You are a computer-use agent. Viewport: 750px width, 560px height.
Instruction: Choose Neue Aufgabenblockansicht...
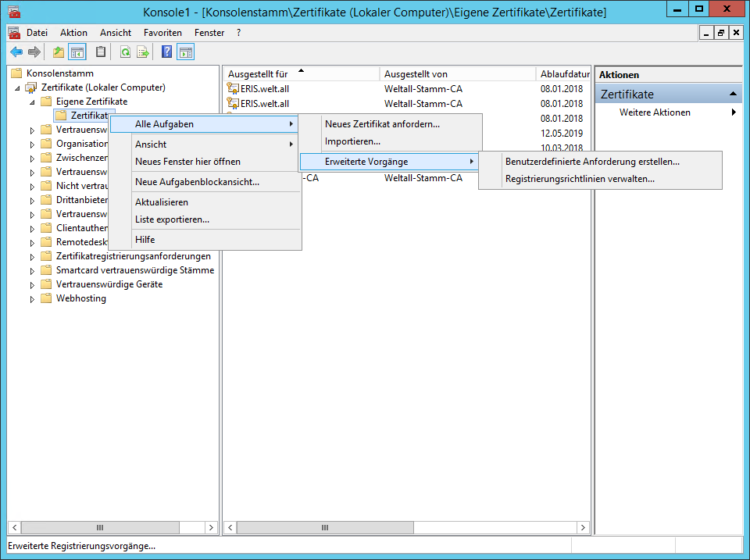click(205, 182)
